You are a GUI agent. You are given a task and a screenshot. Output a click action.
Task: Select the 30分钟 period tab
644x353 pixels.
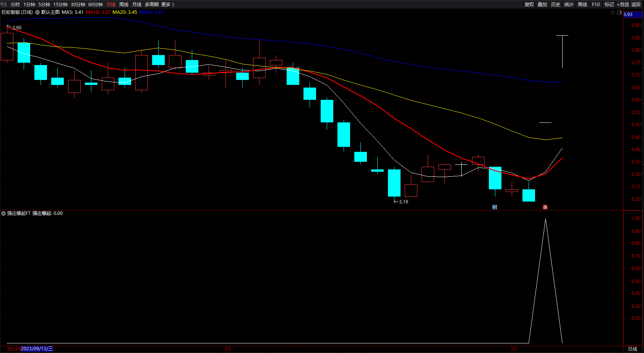click(78, 5)
